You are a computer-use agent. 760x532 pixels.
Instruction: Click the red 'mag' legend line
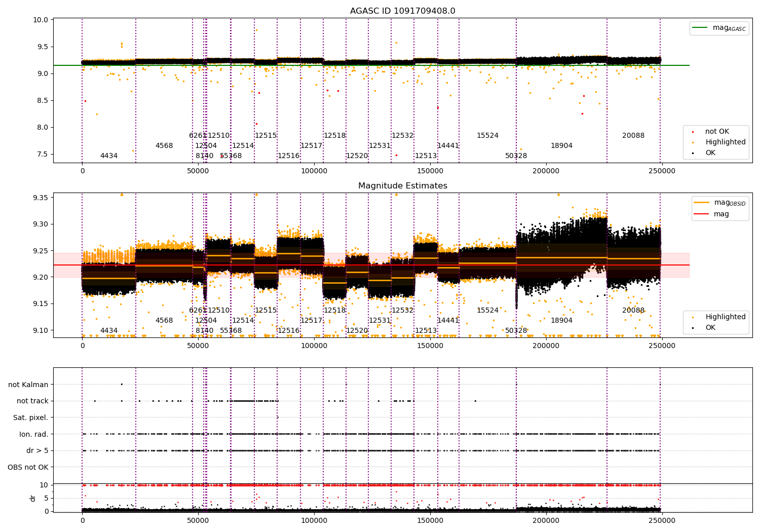[x=702, y=214]
